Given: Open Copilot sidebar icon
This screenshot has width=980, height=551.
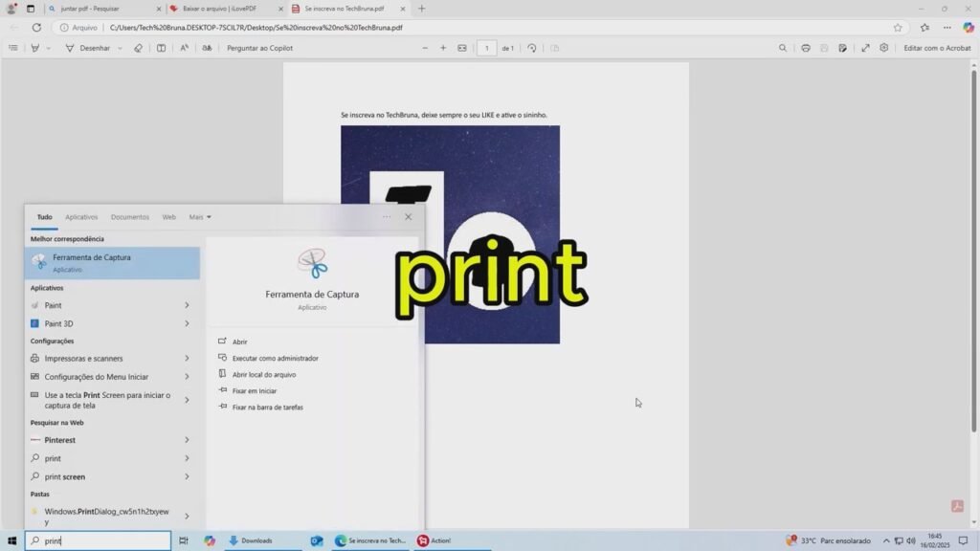Looking at the screenshot, I should (969, 28).
